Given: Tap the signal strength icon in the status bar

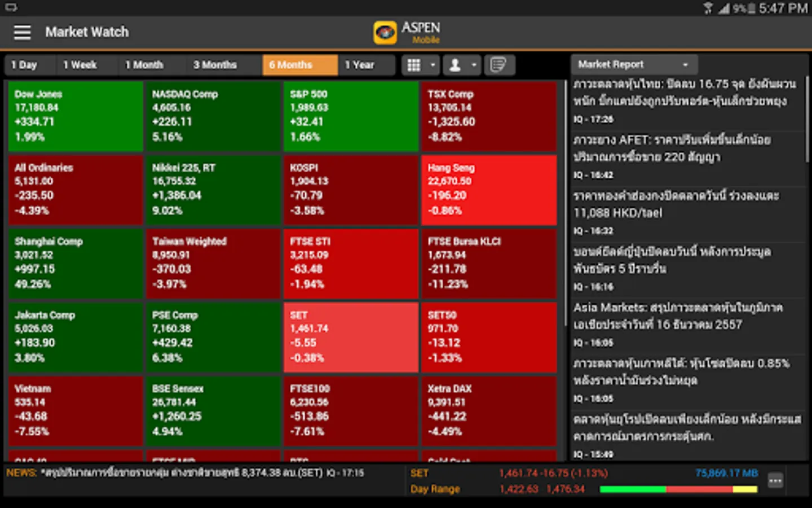Looking at the screenshot, I should point(724,8).
